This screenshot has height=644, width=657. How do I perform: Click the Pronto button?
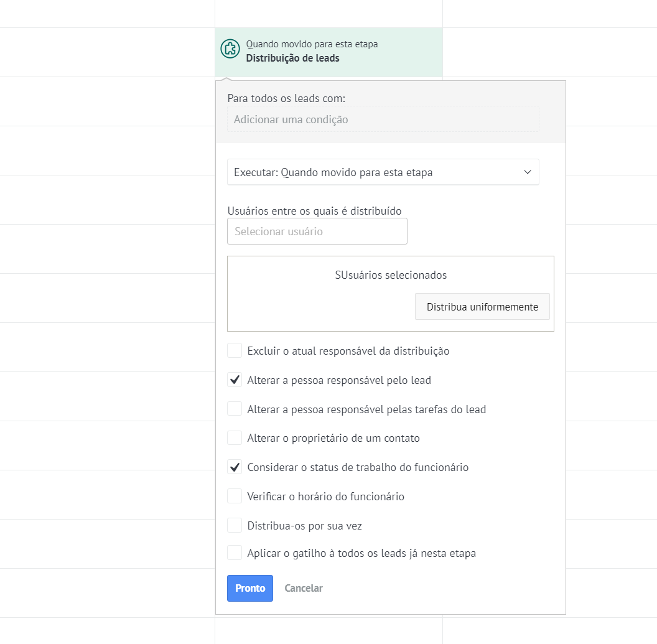tap(250, 589)
